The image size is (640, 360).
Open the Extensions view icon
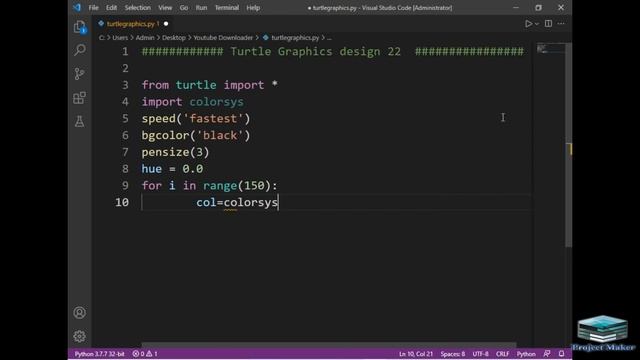[x=80, y=98]
